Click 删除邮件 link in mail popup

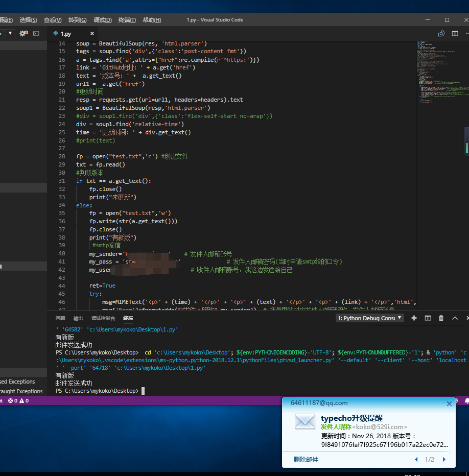click(306, 460)
